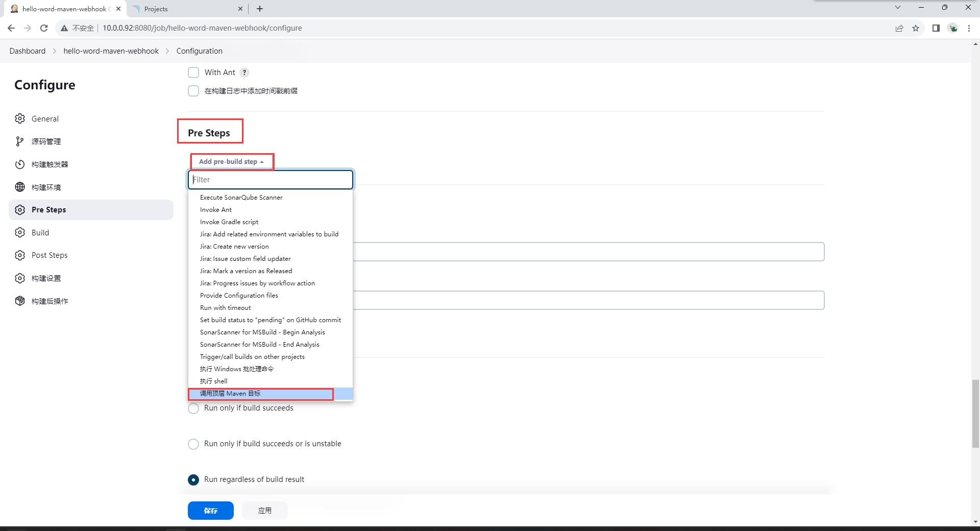Select Jira: Progress issues by workflow action
The height and width of the screenshot is (531, 980).
pyautogui.click(x=271, y=283)
